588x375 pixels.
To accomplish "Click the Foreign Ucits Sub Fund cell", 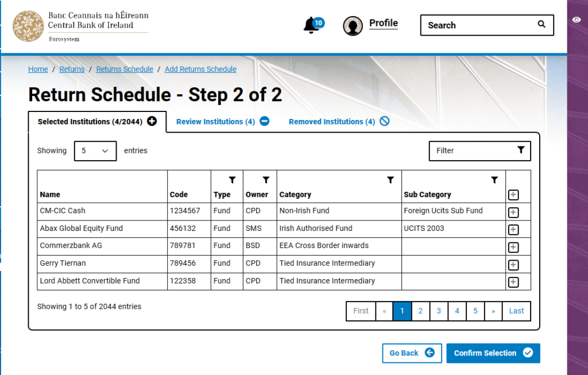I will (x=454, y=211).
